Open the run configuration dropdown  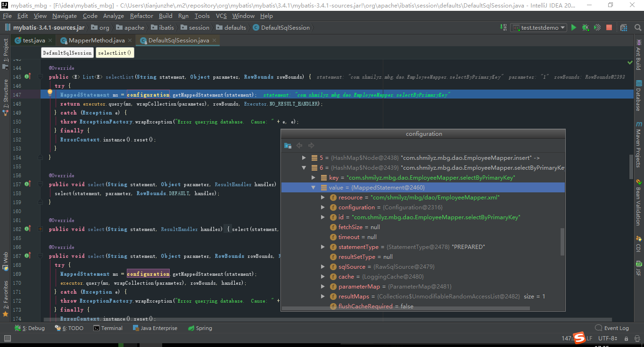(538, 27)
